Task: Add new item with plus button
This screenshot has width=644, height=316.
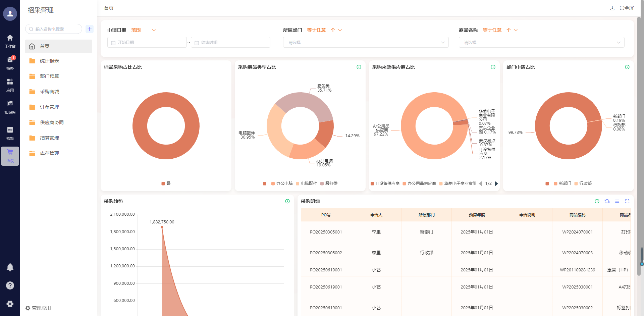Action: (x=90, y=29)
